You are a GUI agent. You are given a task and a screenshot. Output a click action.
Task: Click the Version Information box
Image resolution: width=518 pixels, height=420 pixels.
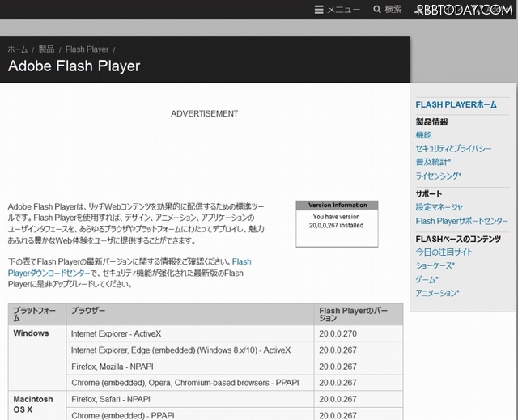[337, 216]
